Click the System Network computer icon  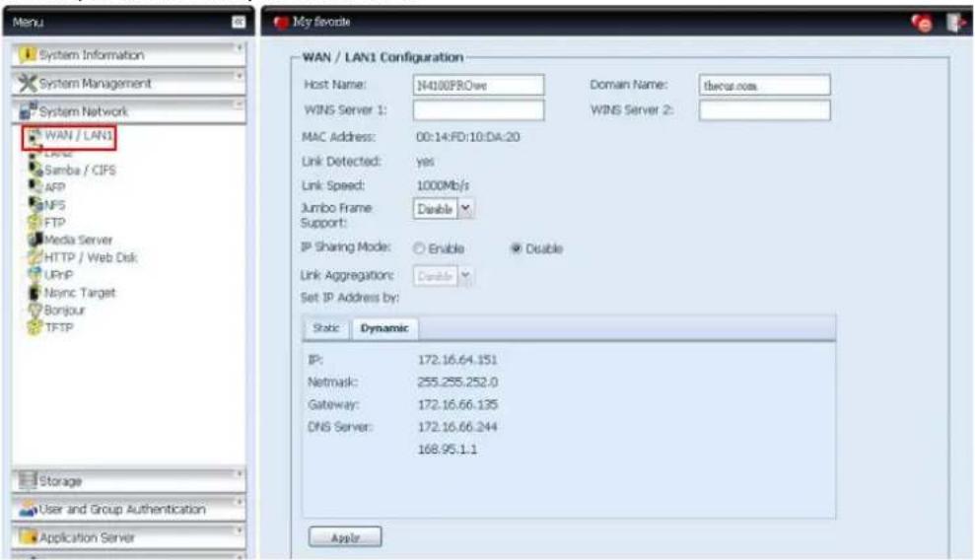pos(28,110)
